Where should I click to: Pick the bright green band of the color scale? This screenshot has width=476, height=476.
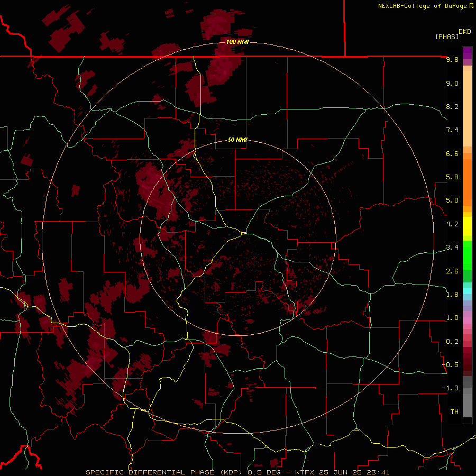coord(467,255)
